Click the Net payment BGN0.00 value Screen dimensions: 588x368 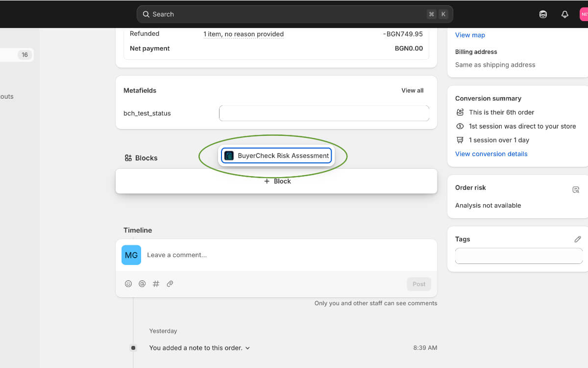tap(409, 49)
